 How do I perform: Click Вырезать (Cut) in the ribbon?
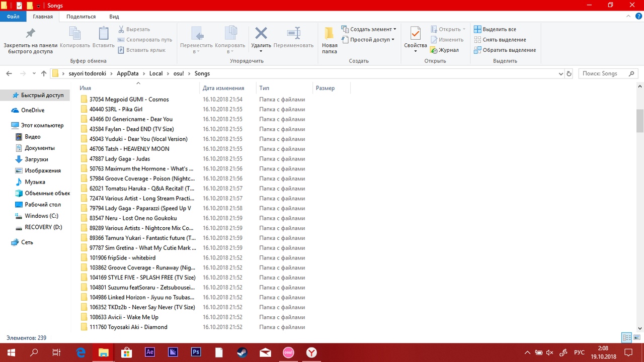click(133, 29)
